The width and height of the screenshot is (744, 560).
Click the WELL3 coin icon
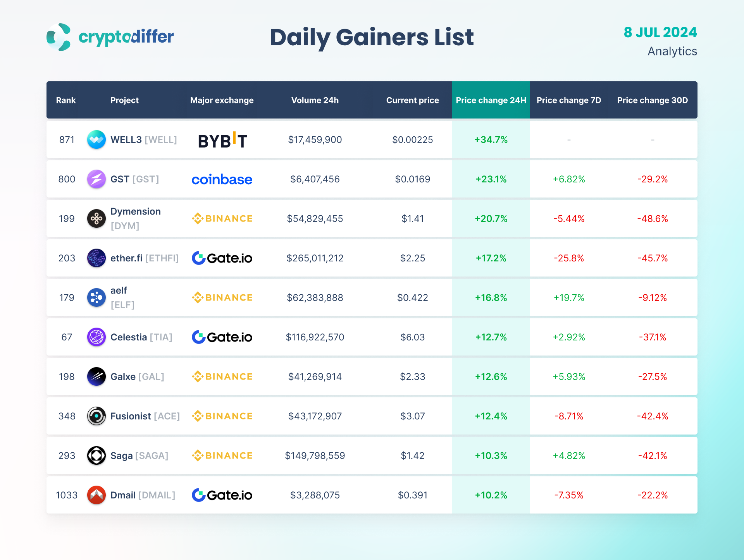click(96, 139)
